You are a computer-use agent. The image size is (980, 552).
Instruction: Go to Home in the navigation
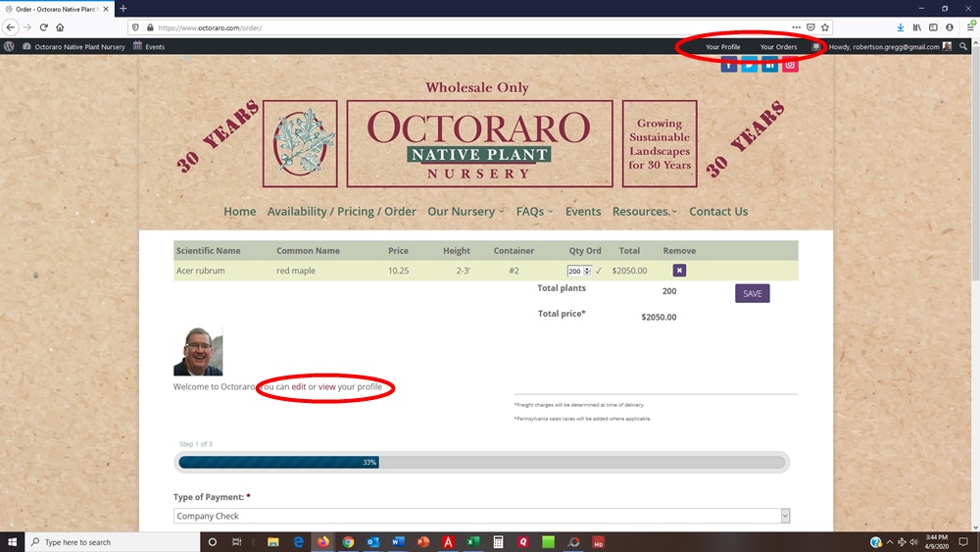point(240,212)
